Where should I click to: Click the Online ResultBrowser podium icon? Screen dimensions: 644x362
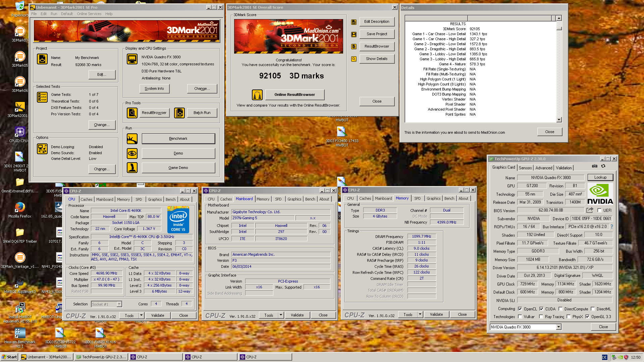257,95
